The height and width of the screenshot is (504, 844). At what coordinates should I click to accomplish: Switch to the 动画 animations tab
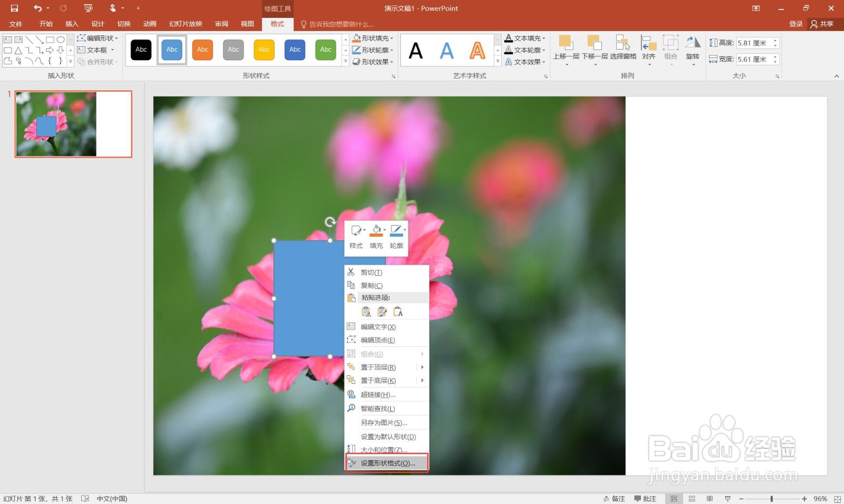pyautogui.click(x=150, y=24)
